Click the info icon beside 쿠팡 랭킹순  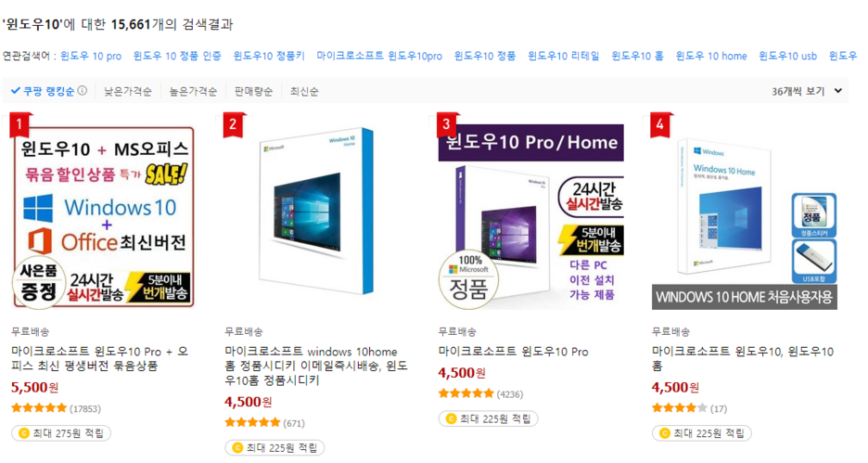82,91
